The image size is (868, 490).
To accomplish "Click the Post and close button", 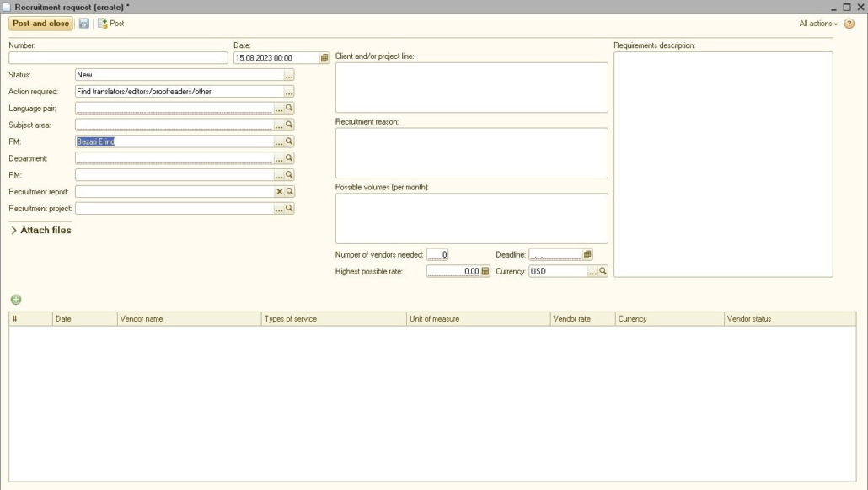I will [40, 24].
